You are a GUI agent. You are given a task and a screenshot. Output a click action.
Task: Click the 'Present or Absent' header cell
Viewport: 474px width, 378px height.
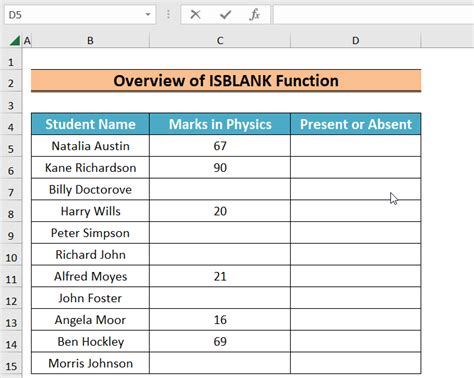(x=356, y=124)
